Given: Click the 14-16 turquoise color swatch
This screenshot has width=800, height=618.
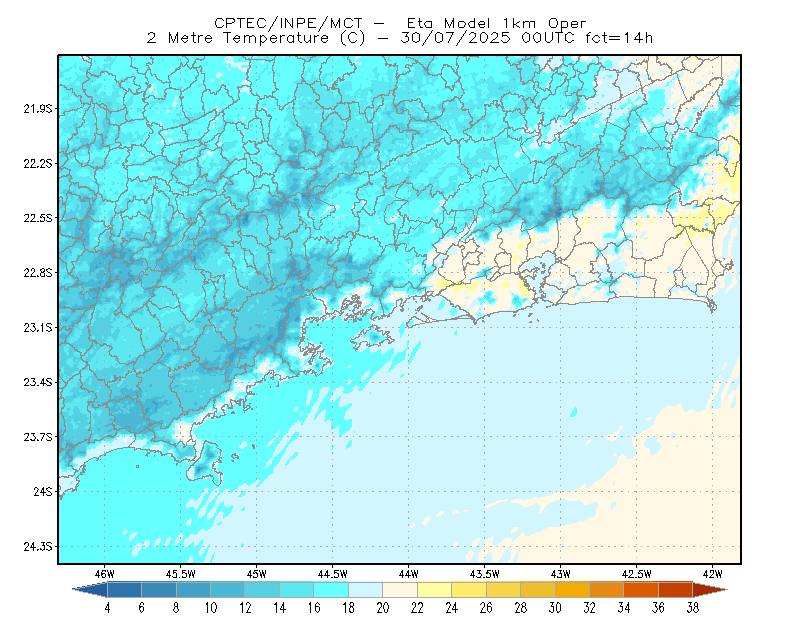Looking at the screenshot, I should (x=297, y=590).
